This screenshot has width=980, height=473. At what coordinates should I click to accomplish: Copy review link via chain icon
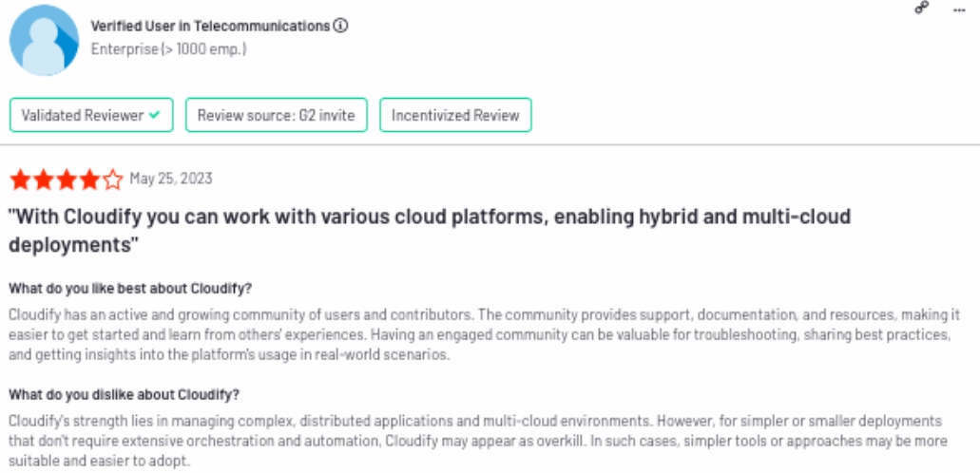coord(921,9)
